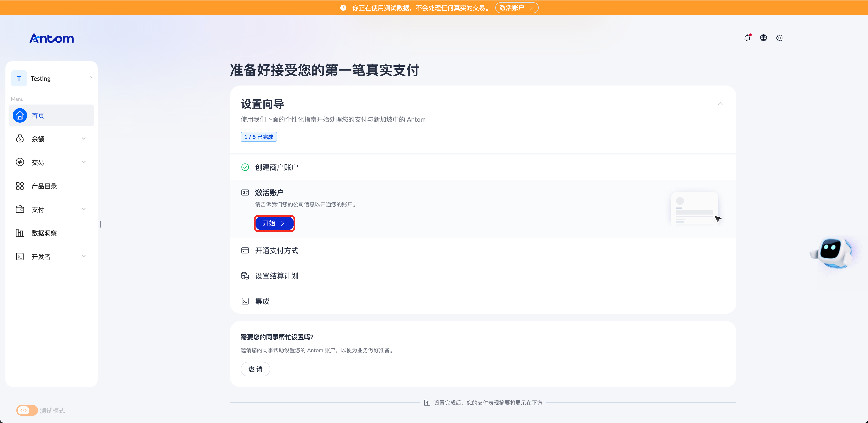Go to 首页 in the menu

click(52, 116)
